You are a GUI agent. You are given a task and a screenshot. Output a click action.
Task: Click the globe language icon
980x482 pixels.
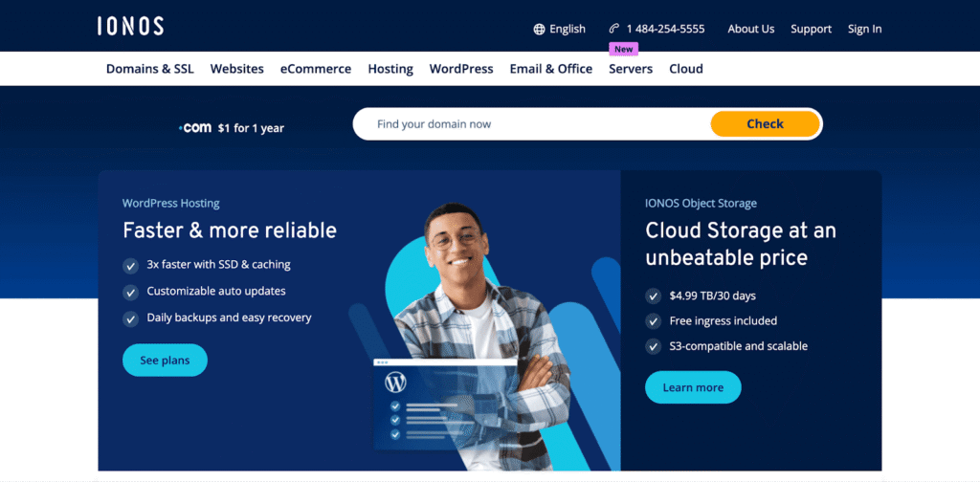(539, 29)
